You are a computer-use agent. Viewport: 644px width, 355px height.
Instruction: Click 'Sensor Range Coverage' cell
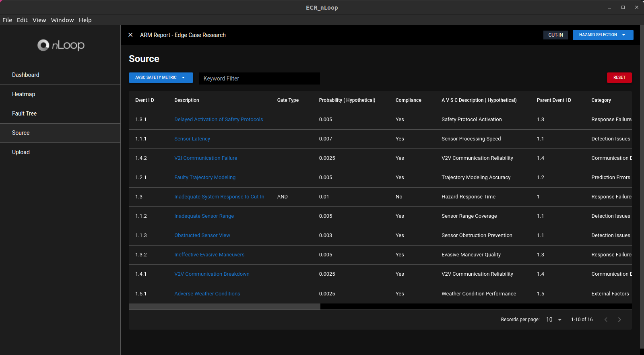(x=469, y=216)
